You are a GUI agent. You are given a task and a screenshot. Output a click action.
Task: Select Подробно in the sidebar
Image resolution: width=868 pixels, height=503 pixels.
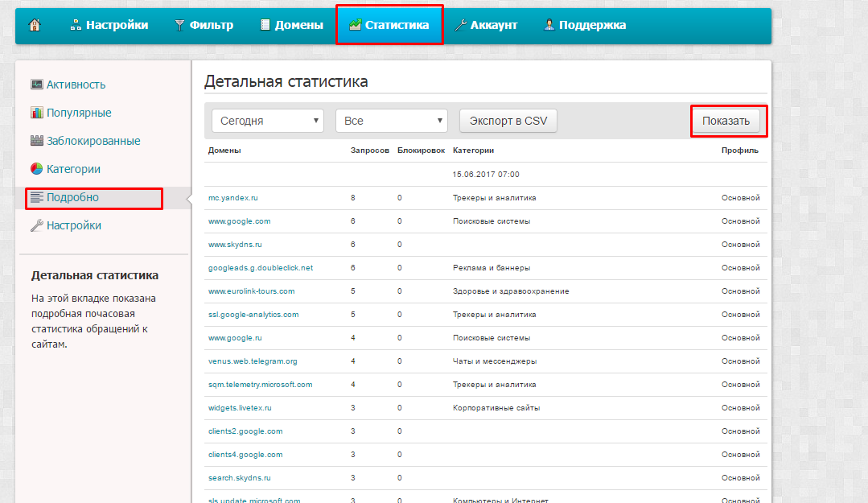click(x=72, y=198)
